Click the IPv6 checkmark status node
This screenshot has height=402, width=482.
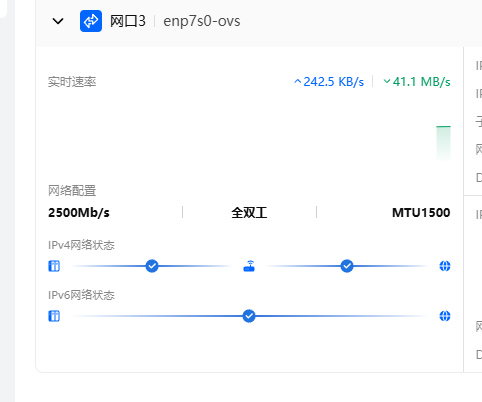click(249, 316)
